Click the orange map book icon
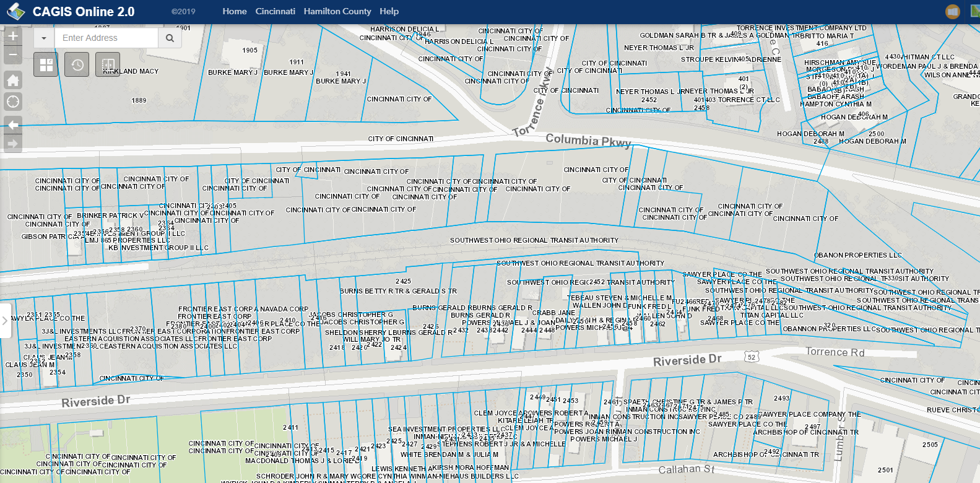 [953, 11]
